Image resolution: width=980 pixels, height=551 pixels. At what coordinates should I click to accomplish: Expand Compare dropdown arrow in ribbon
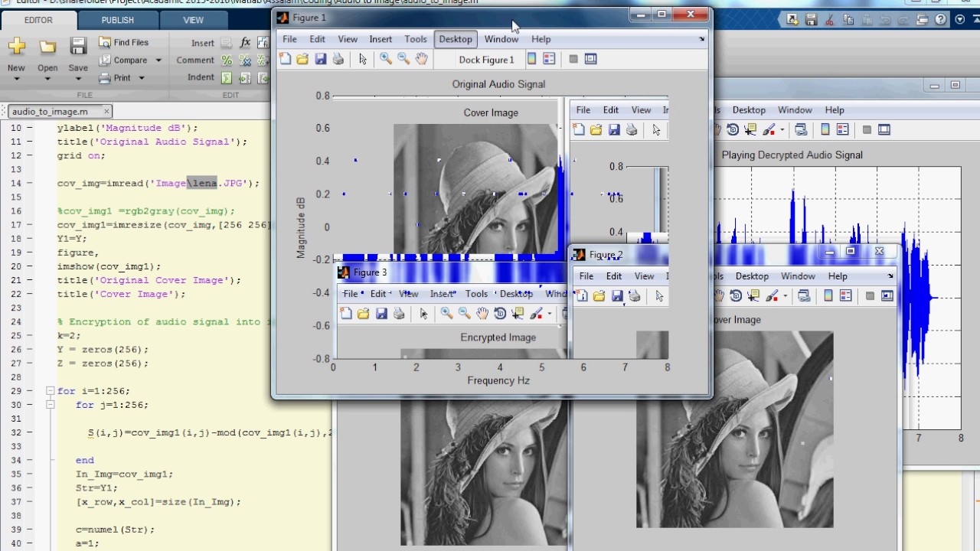click(x=158, y=60)
